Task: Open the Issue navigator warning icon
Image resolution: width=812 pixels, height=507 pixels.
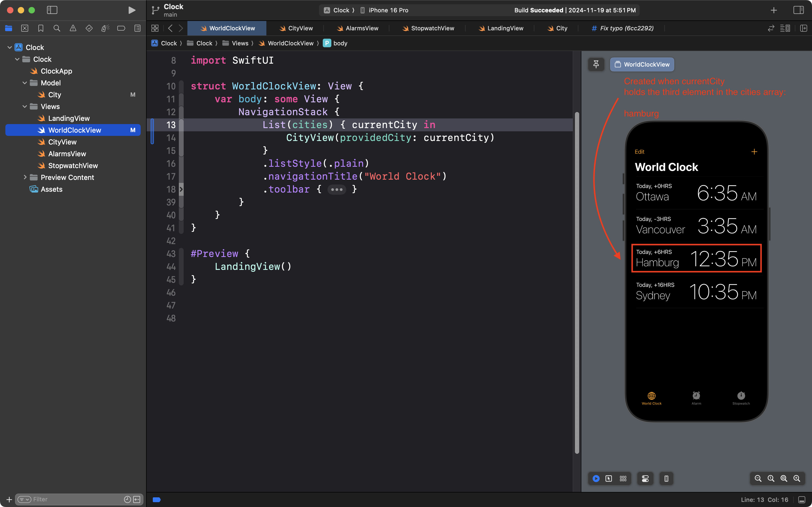Action: (x=73, y=28)
